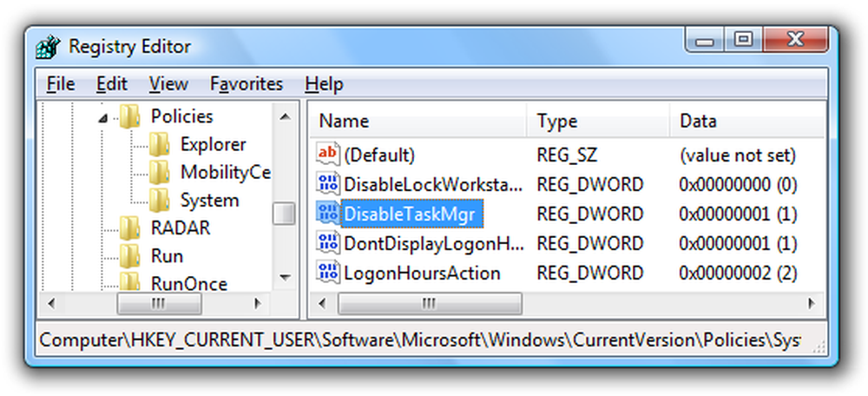Image resolution: width=868 pixels, height=396 pixels.
Task: Select the DontDisplayLogonH... value name
Action: (x=433, y=243)
